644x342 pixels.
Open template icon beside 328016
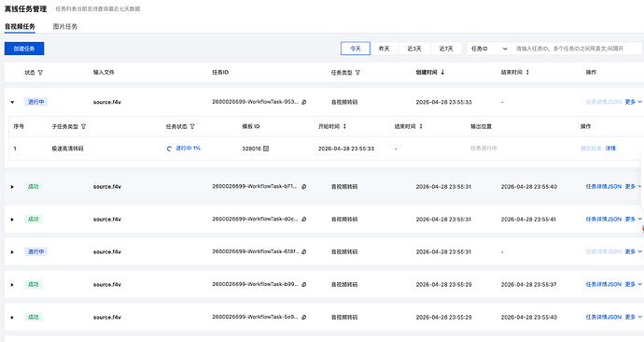[x=266, y=149]
